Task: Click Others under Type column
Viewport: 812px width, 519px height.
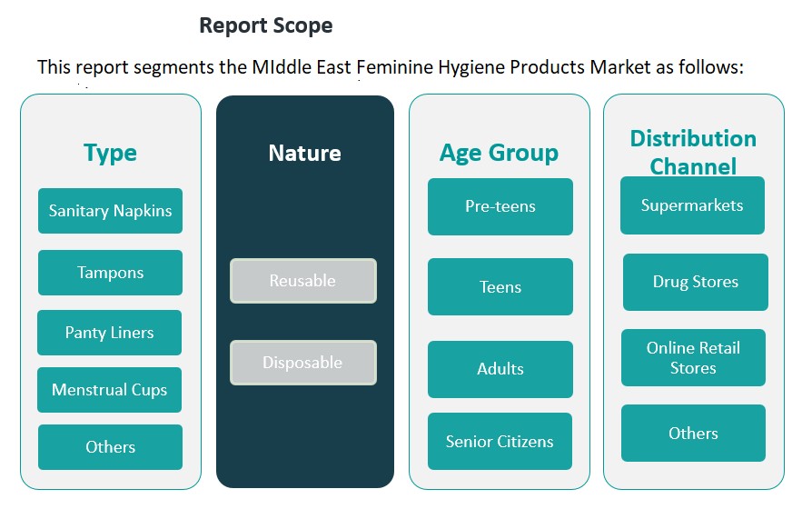Action: click(x=110, y=447)
